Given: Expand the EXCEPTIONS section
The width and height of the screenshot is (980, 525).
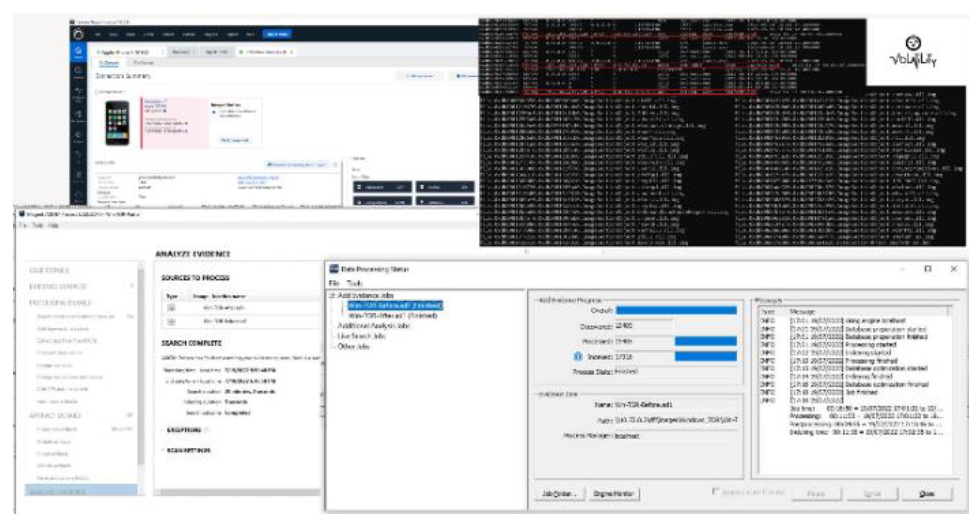Looking at the screenshot, I should (184, 430).
